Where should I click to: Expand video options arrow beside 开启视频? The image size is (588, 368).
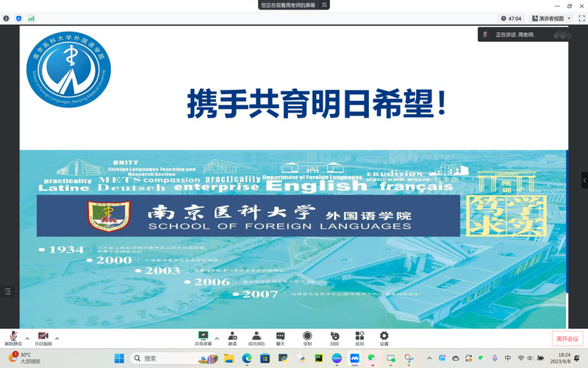57,339
